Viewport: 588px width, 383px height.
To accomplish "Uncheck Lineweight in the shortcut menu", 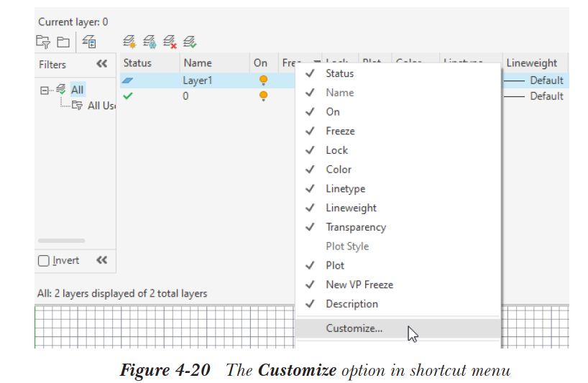I will (x=398, y=208).
